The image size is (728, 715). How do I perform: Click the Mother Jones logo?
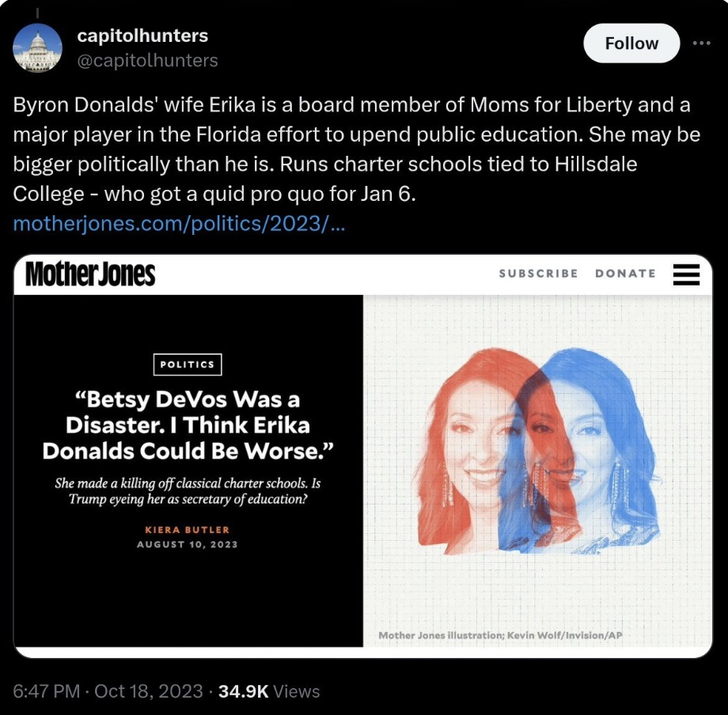tap(90, 274)
